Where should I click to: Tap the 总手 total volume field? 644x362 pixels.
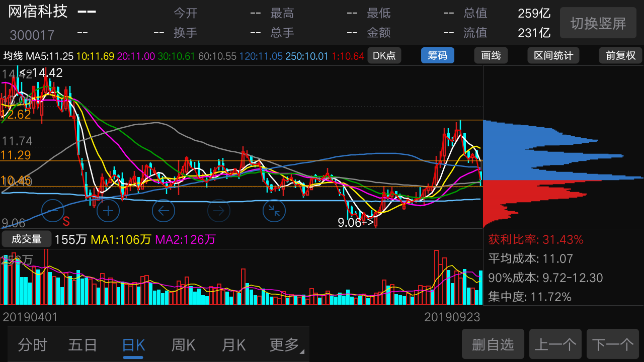click(314, 32)
